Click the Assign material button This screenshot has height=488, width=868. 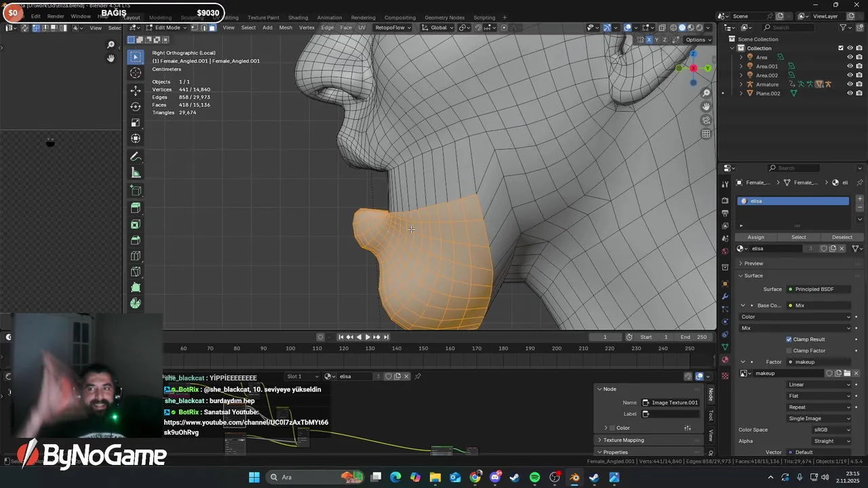(755, 237)
